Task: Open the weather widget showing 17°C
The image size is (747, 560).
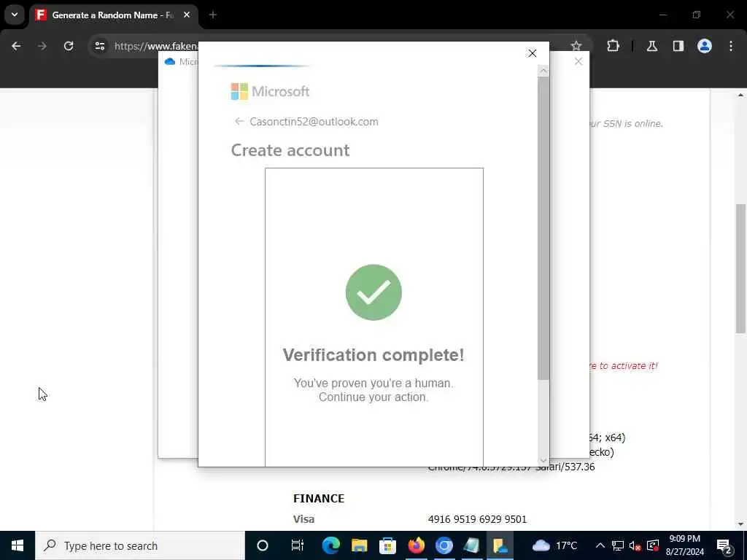Action: 555,545
